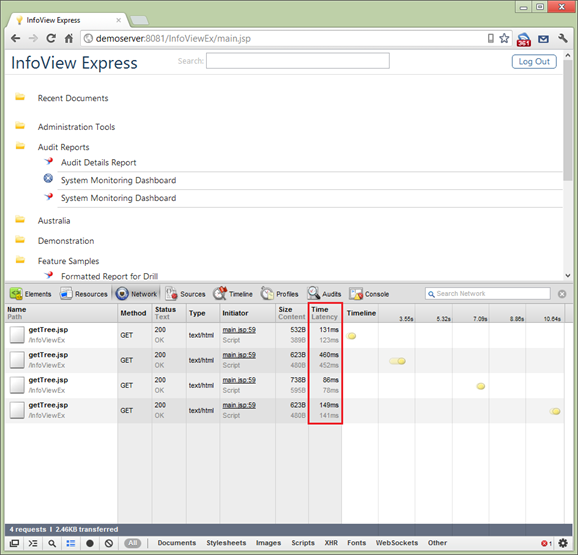This screenshot has height=555, width=578.
Task: Open the Audit Details Report
Action: coord(98,163)
